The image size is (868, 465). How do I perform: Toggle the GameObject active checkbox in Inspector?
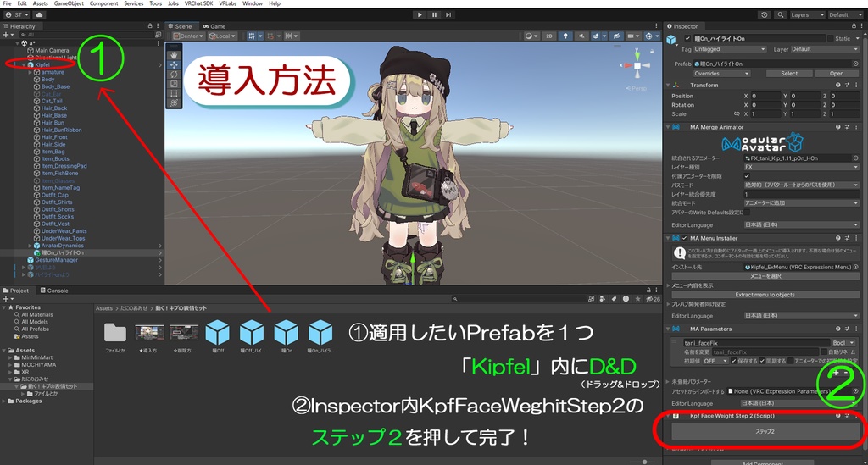click(687, 39)
